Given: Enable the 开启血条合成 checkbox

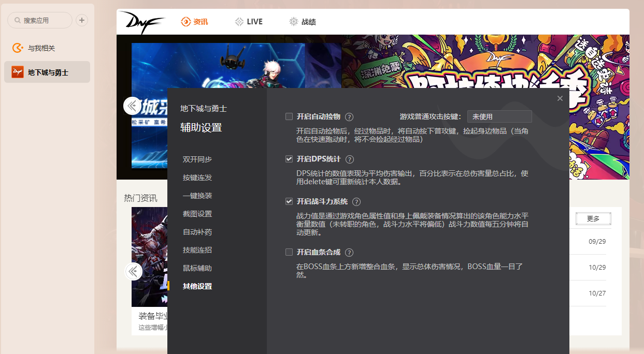Looking at the screenshot, I should 289,253.
